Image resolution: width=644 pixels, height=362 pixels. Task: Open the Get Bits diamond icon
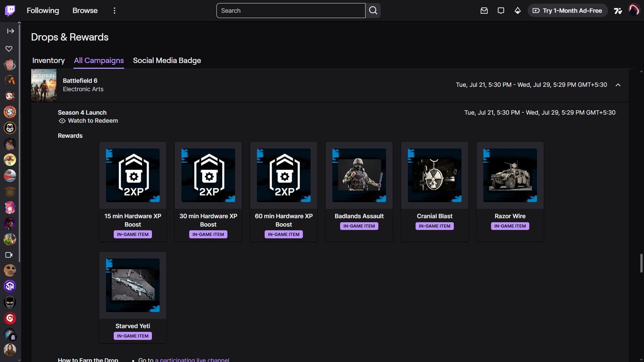[518, 11]
